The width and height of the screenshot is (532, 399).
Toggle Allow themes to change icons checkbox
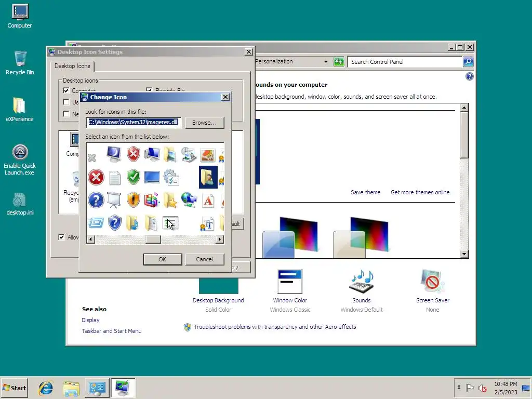coord(61,237)
